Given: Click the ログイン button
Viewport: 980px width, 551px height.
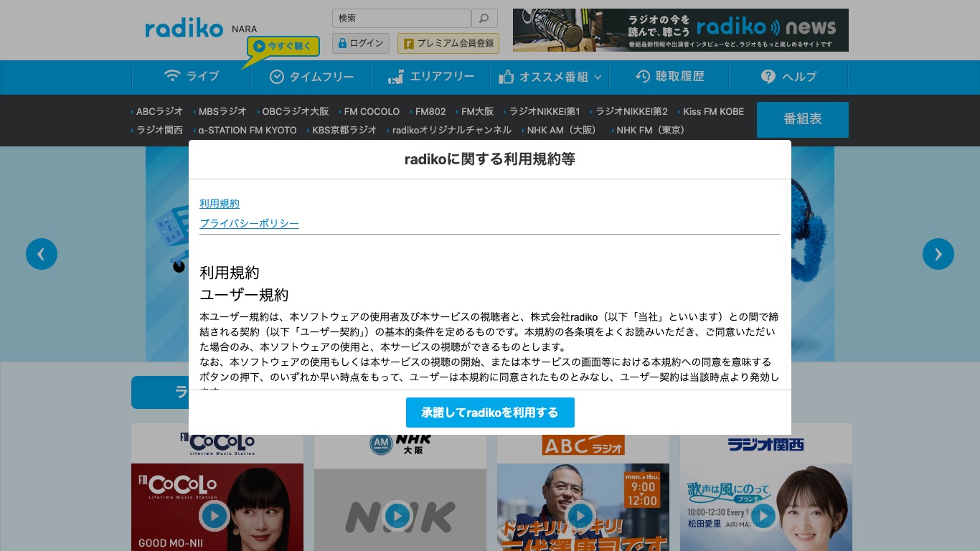Looking at the screenshot, I should click(x=361, y=43).
